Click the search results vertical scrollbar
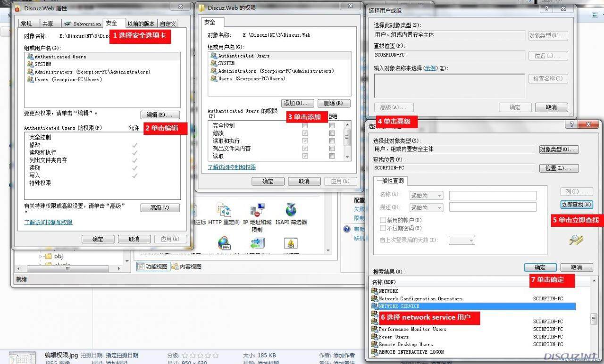This screenshot has width=604, height=364. [594, 320]
